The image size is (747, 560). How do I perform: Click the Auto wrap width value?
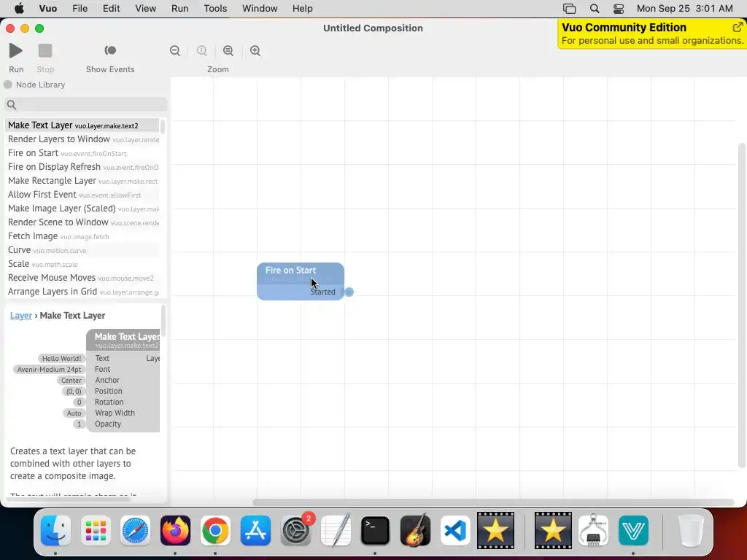click(74, 413)
